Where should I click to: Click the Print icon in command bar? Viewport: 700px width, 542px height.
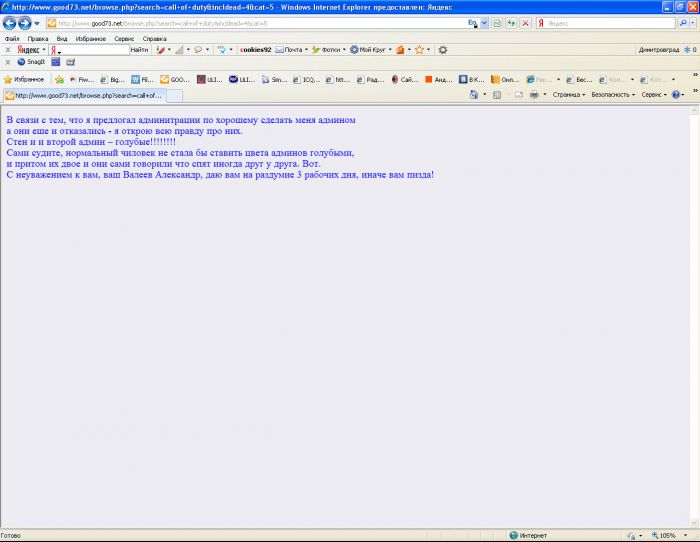point(534,95)
